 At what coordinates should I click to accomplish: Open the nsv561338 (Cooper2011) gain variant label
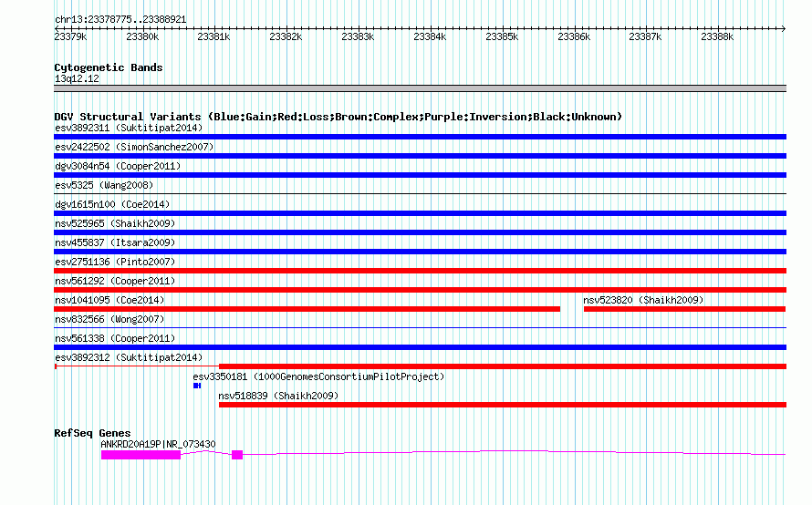coord(115,338)
